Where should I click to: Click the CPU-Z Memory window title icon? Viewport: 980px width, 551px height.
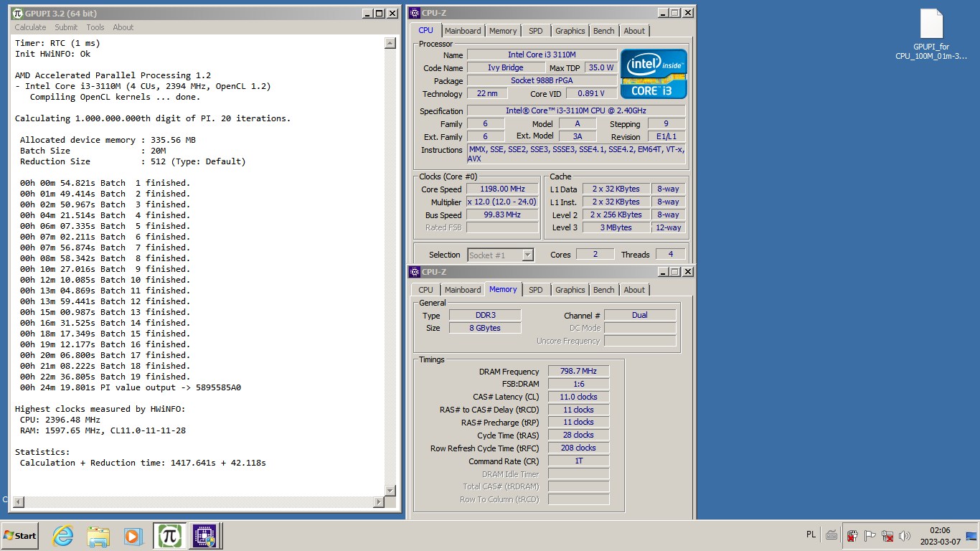tap(415, 272)
